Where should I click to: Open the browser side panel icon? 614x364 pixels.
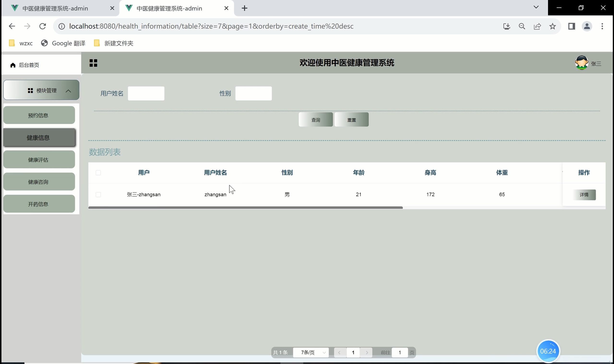click(572, 26)
